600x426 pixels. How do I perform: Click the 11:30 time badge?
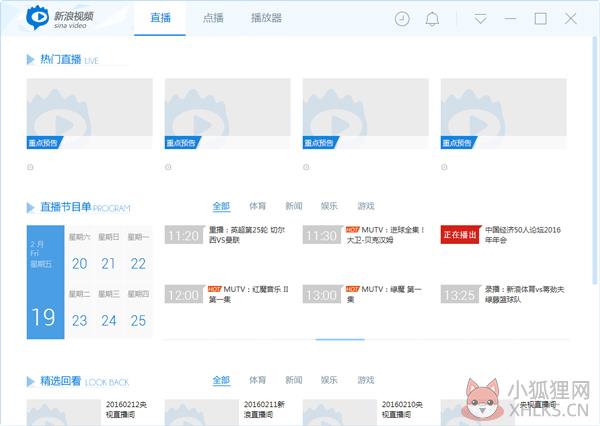point(322,235)
